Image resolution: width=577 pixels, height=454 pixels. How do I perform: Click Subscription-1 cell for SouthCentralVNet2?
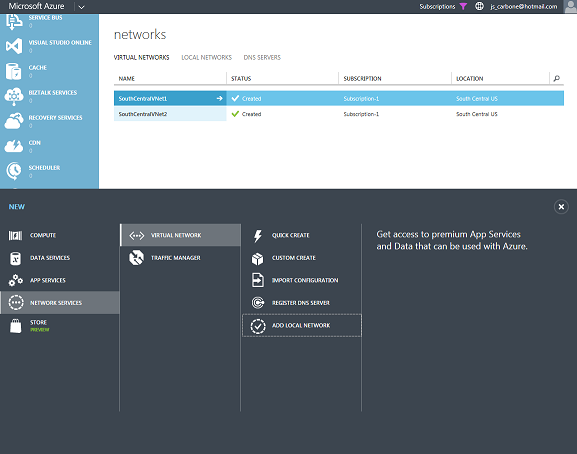pyautogui.click(x=361, y=114)
